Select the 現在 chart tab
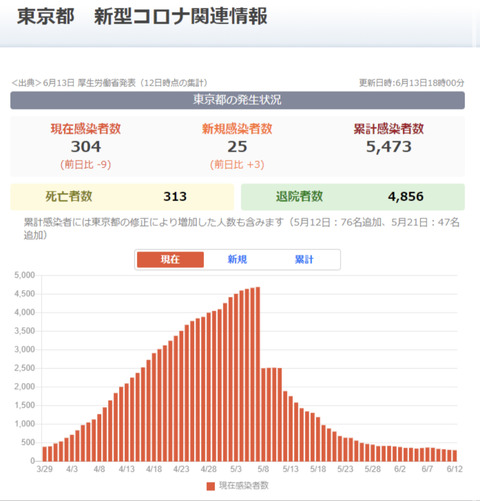Viewport: 480px width, 501px height. coord(170,259)
